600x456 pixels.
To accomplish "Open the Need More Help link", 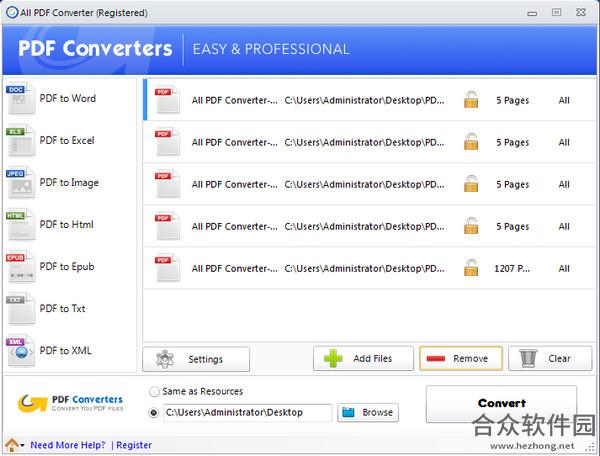I will click(x=68, y=445).
